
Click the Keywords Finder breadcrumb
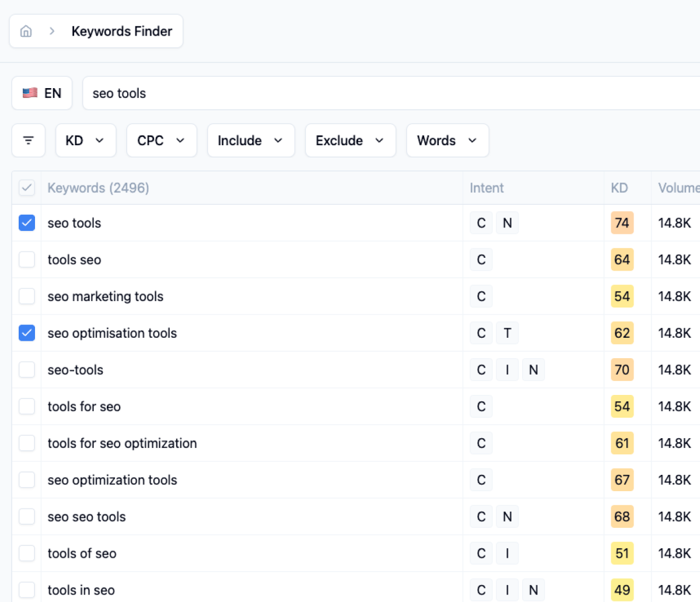pyautogui.click(x=122, y=32)
